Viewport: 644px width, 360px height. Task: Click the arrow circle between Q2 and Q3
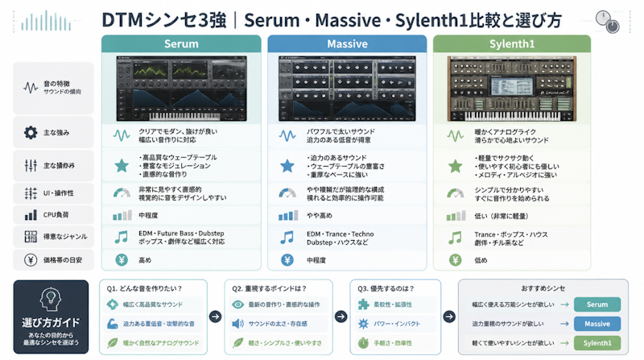(x=341, y=317)
